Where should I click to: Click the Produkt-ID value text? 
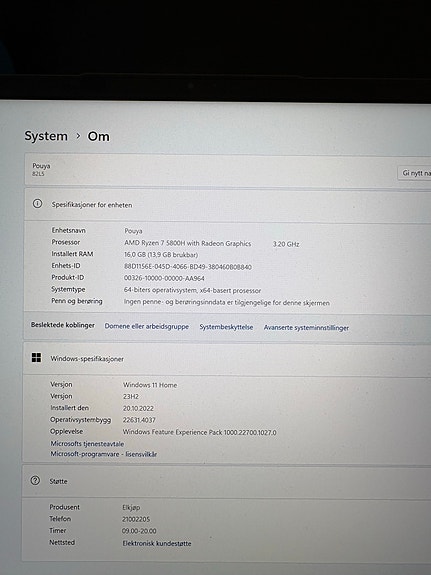[164, 278]
